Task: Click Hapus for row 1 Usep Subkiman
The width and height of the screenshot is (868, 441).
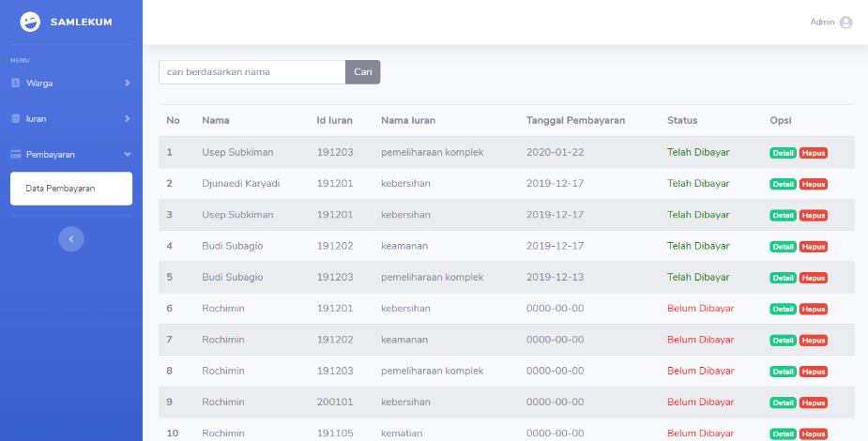Action: point(814,153)
